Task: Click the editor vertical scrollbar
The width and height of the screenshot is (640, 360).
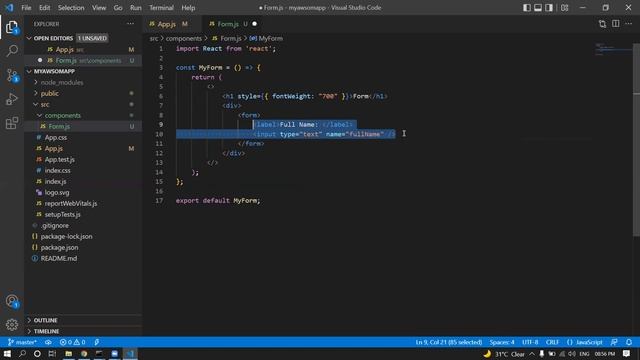Action: (636, 140)
